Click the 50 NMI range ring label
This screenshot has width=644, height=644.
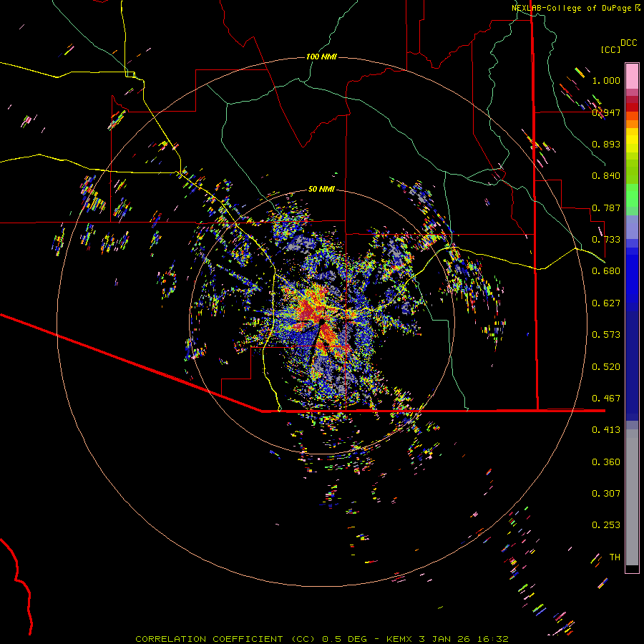[x=321, y=189]
